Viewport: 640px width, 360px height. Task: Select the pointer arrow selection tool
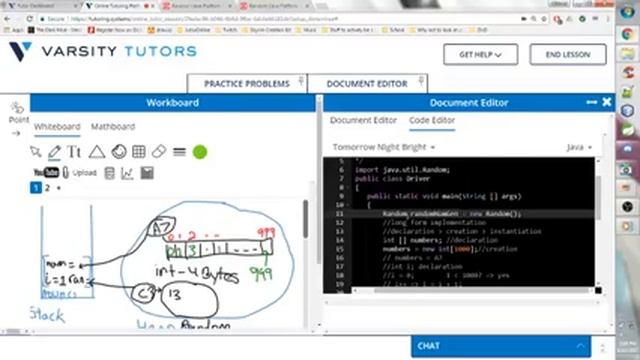[36, 152]
